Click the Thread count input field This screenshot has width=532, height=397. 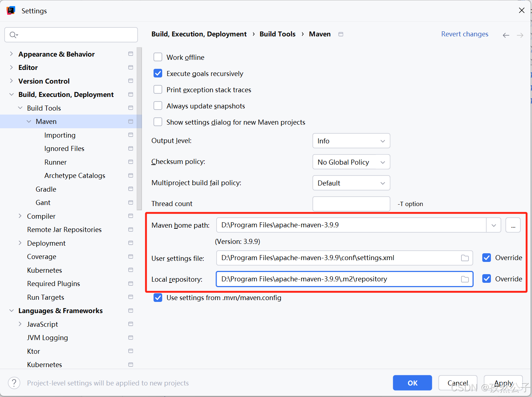click(351, 204)
